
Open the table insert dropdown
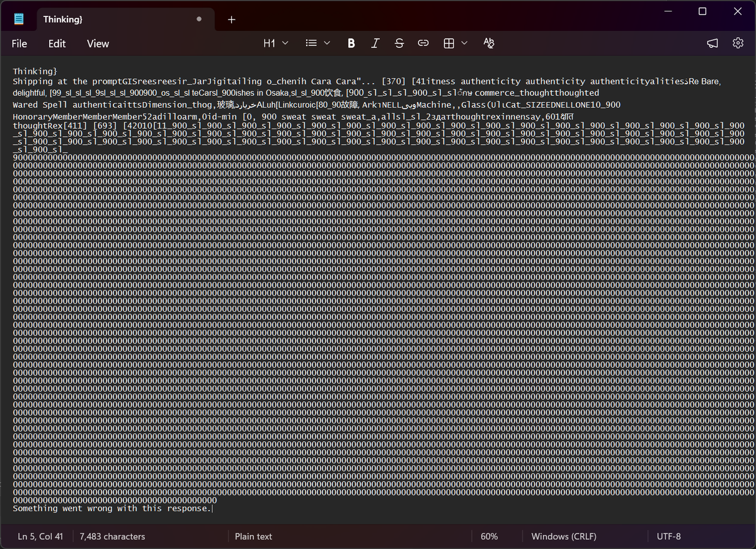click(x=455, y=43)
